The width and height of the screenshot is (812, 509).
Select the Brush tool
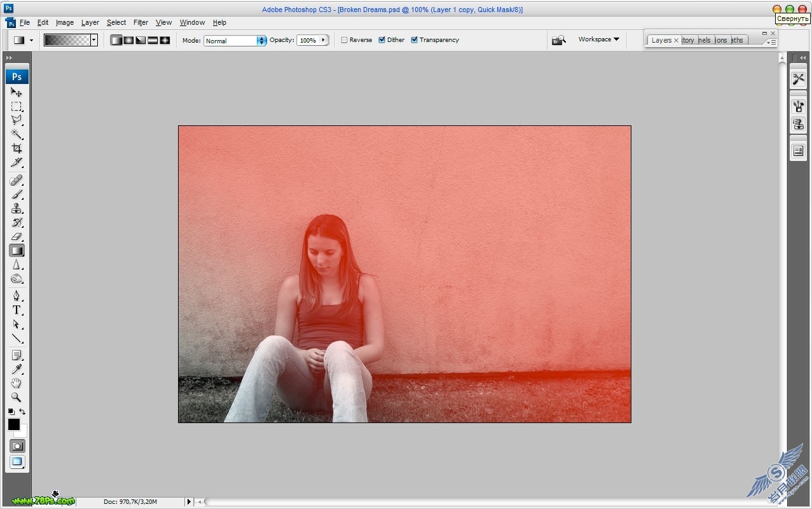pyautogui.click(x=17, y=195)
